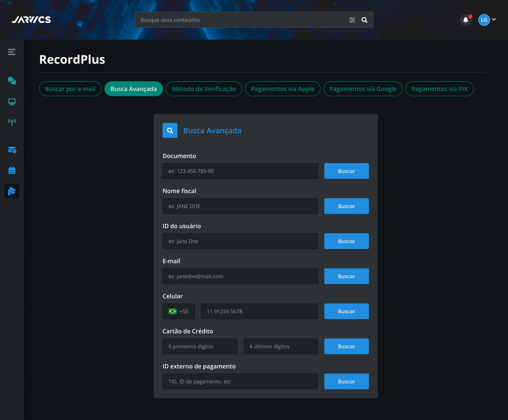Click the LG user avatar
The width and height of the screenshot is (508, 420).
pyautogui.click(x=484, y=20)
